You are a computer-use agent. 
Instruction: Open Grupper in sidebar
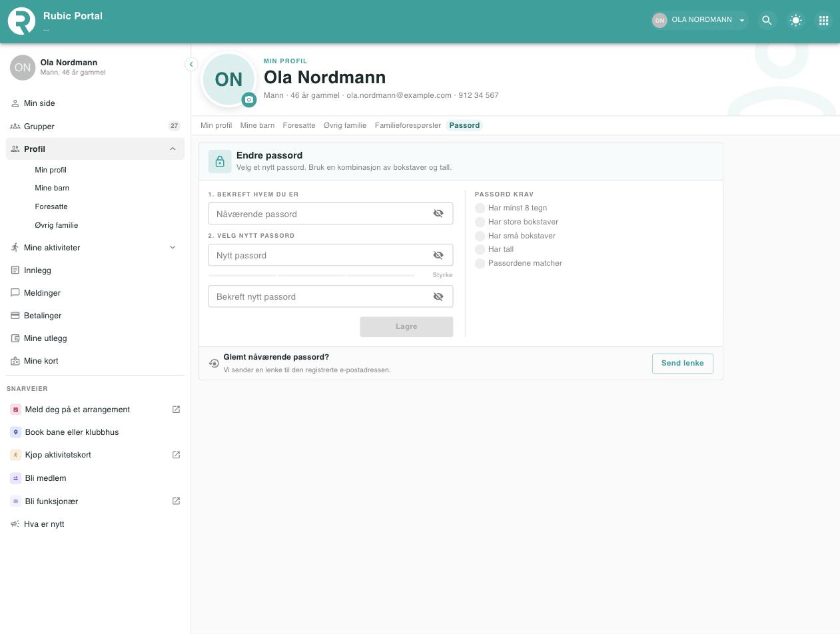[95, 126]
